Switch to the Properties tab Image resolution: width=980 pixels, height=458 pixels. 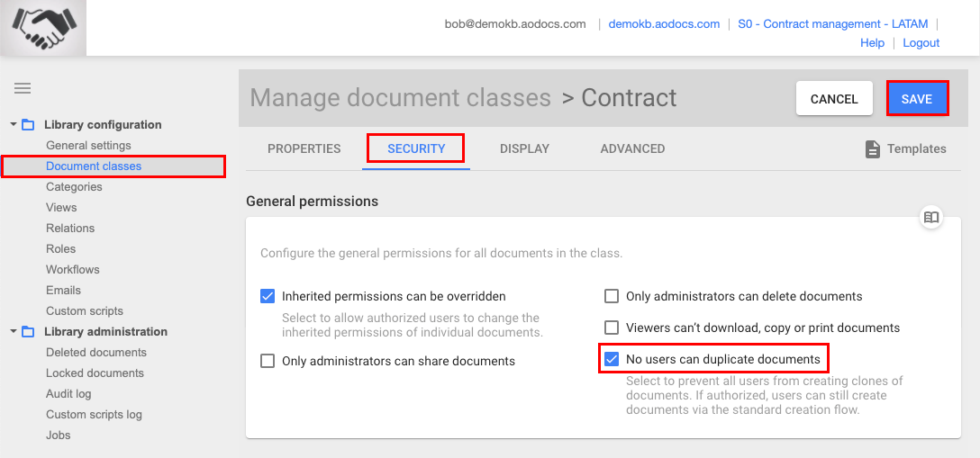304,149
